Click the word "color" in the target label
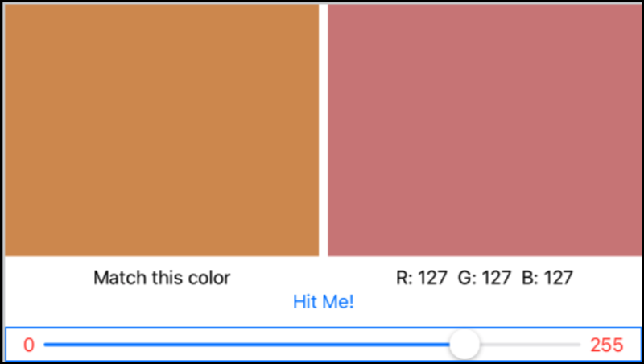644x364 pixels. pyautogui.click(x=210, y=278)
